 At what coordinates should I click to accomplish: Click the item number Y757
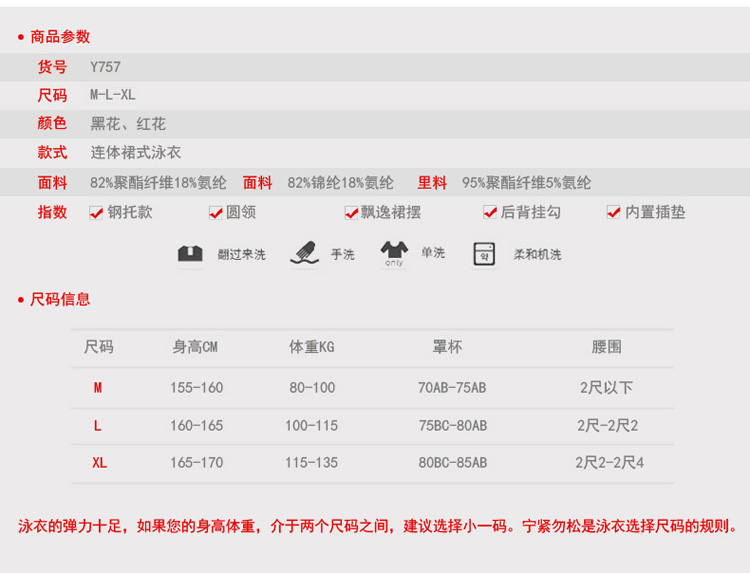click(105, 67)
